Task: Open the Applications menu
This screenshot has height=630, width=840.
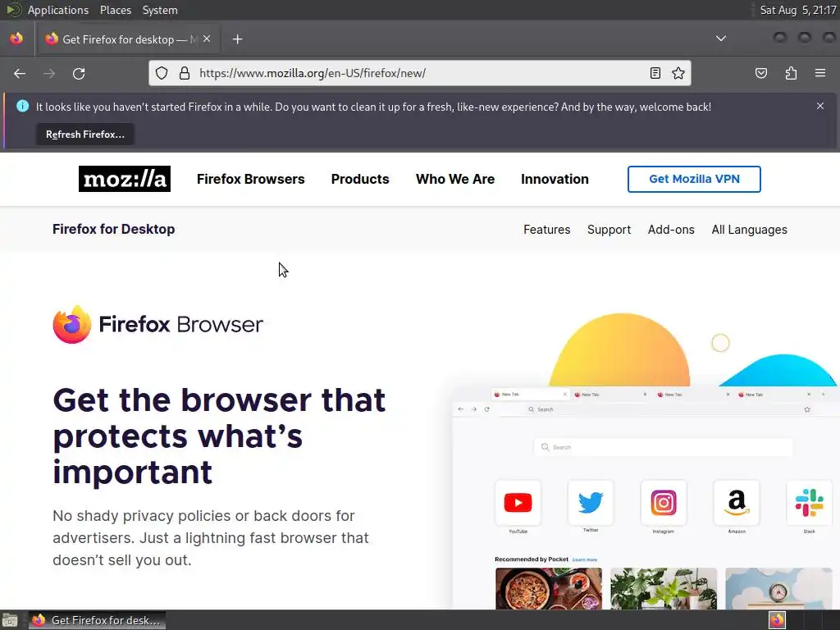Action: pyautogui.click(x=58, y=10)
